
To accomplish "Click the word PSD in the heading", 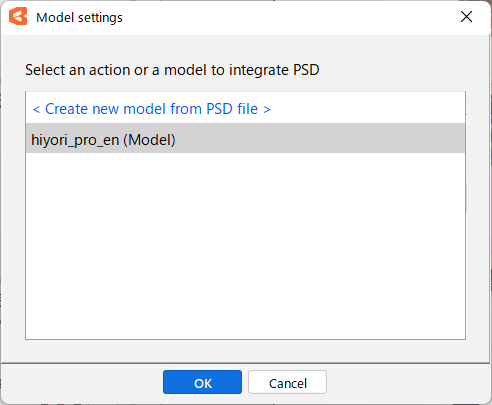I will point(306,70).
